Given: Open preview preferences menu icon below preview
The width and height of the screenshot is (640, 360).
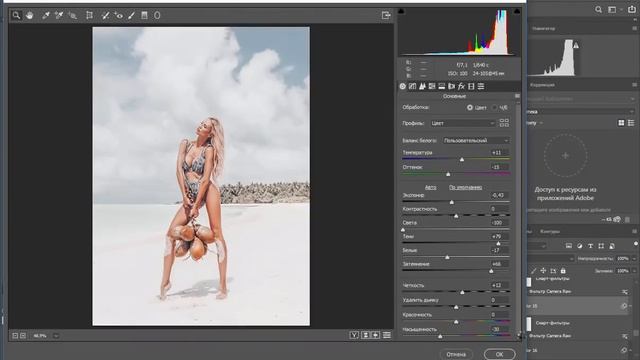Looking at the screenshot, I should click(387, 335).
